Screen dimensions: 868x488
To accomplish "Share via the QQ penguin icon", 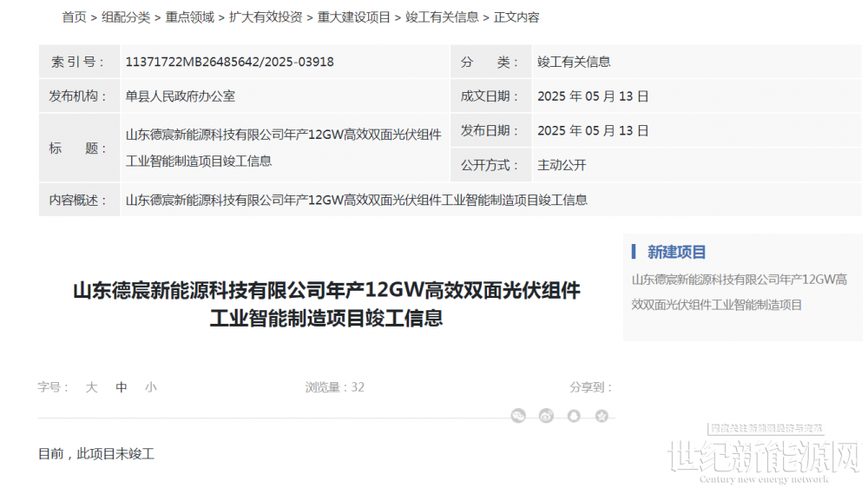I will point(574,415).
